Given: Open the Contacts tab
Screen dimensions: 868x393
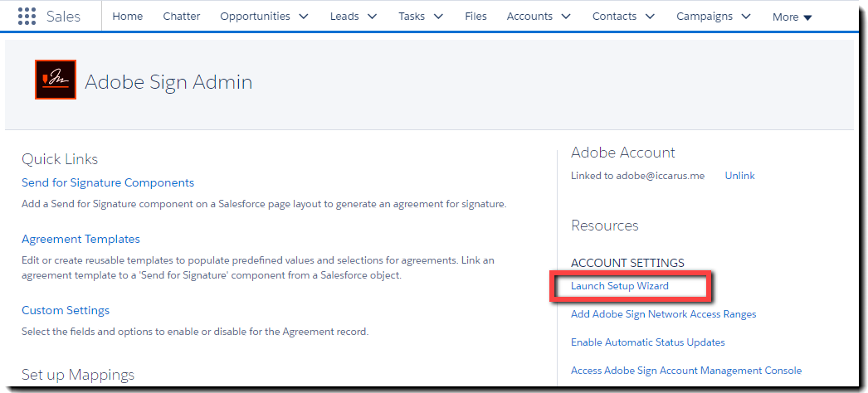Looking at the screenshot, I should pyautogui.click(x=614, y=17).
